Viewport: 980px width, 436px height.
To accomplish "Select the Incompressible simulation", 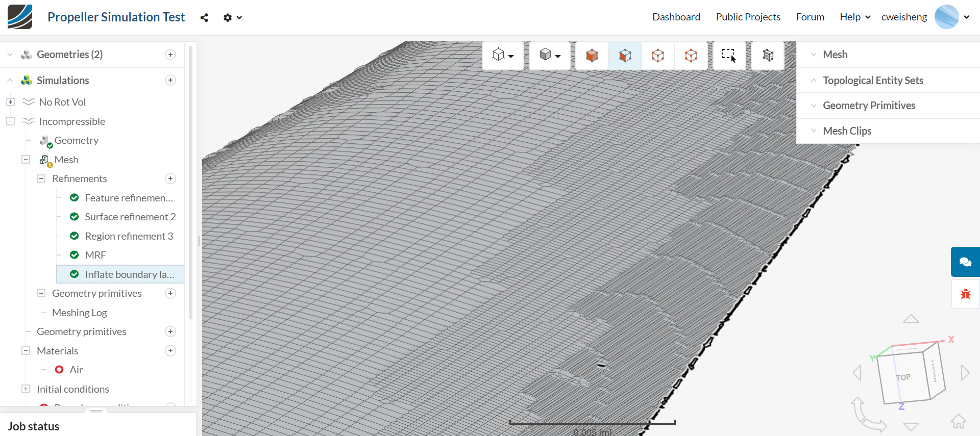I will pyautogui.click(x=72, y=121).
